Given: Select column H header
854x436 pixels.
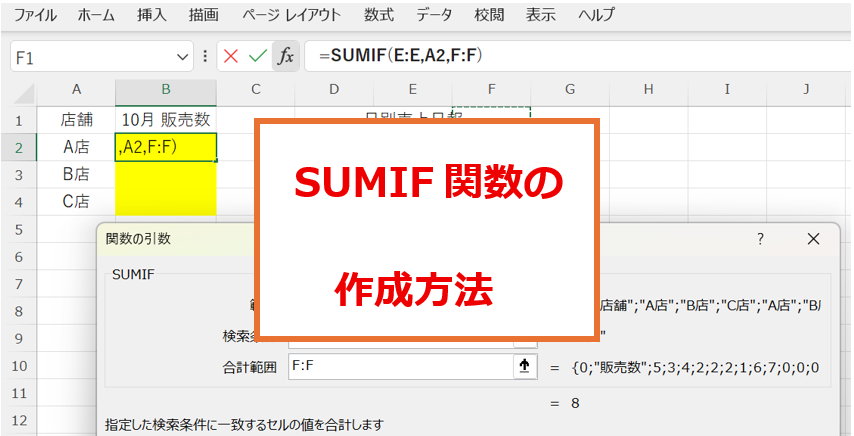Looking at the screenshot, I should (x=648, y=90).
